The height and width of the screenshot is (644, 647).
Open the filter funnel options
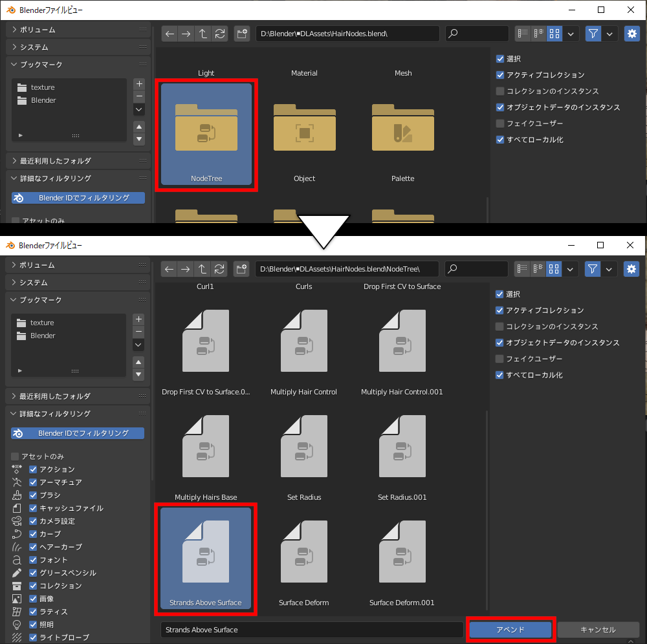pos(593,34)
